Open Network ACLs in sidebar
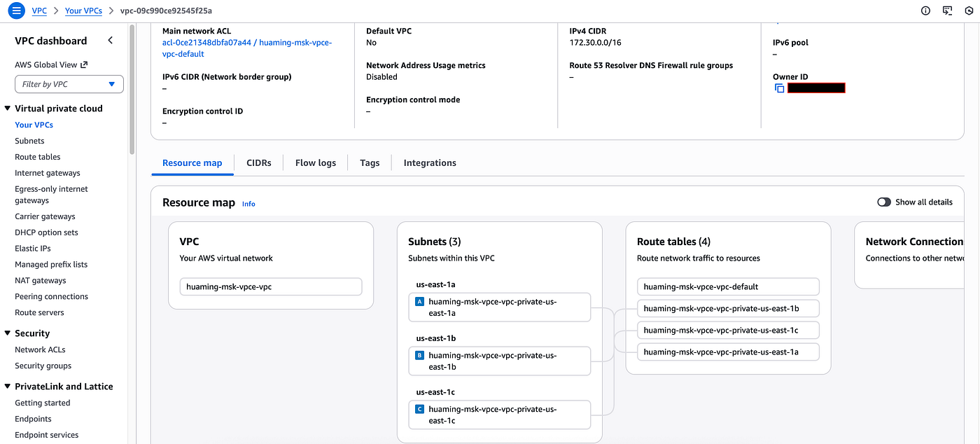Screen dimensions: 980x444 tap(40, 349)
